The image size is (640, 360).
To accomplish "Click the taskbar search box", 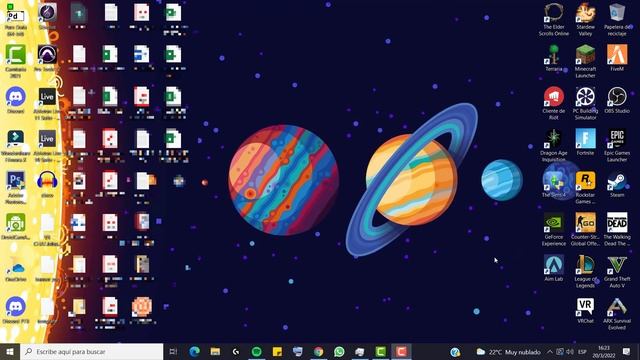I will point(91,351).
